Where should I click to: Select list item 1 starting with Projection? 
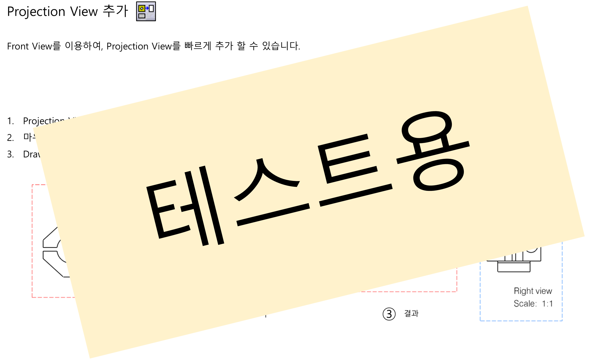click(x=44, y=121)
